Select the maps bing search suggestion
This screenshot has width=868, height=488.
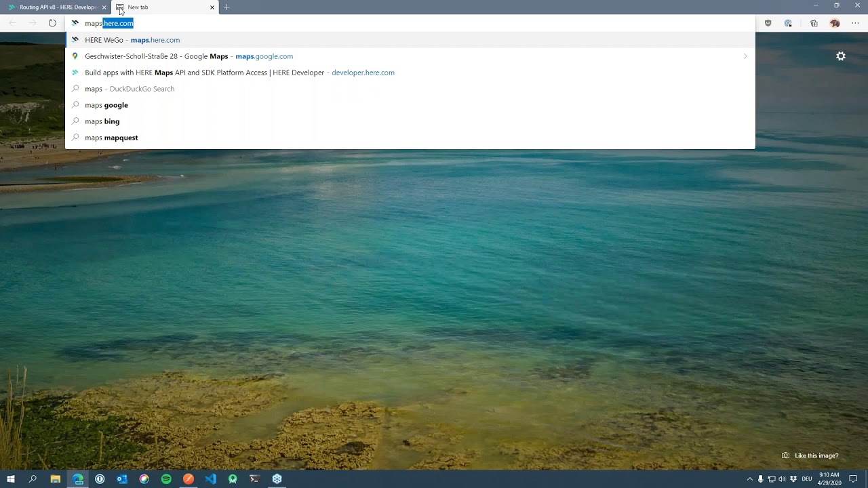tap(410, 121)
